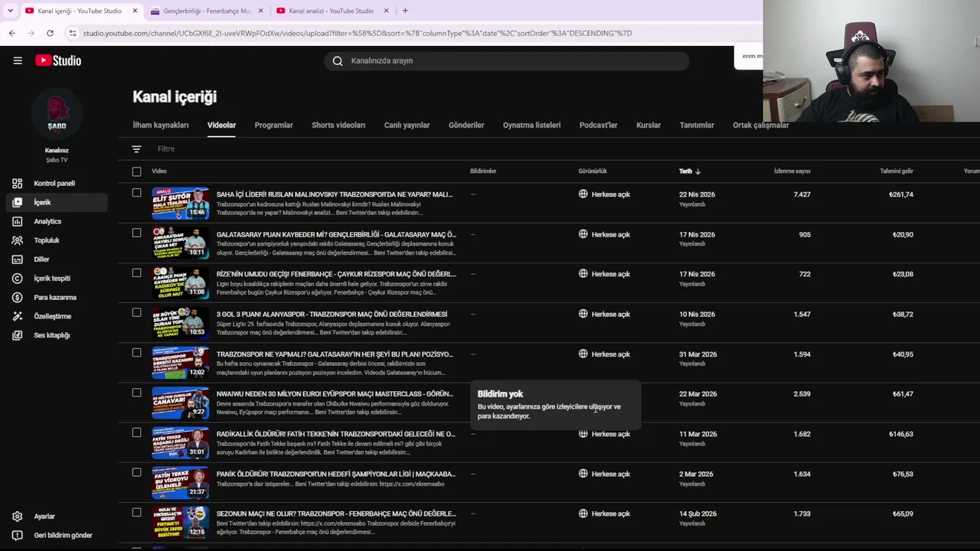Sort the table by İzlenme sayısı column
The height and width of the screenshot is (551, 980).
(x=792, y=171)
